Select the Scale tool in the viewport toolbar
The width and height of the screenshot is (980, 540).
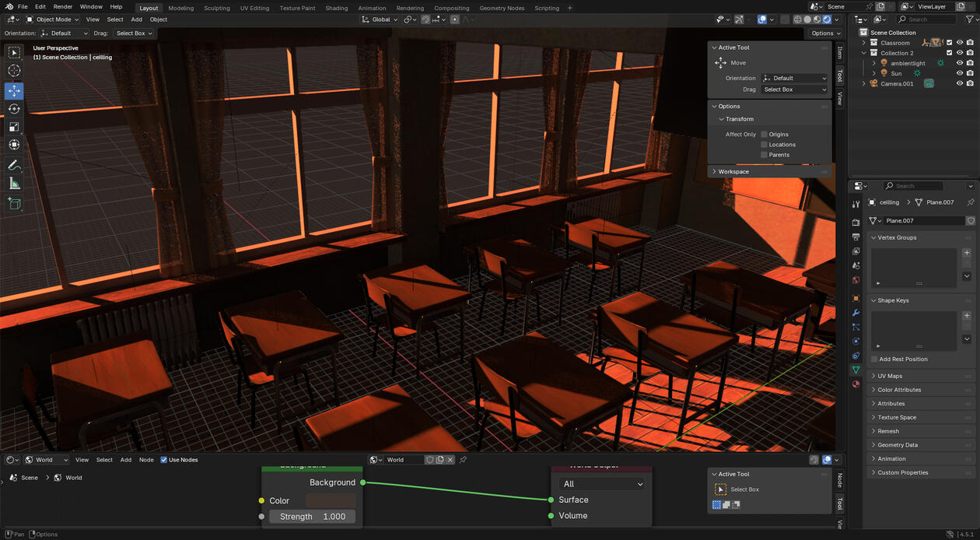(x=14, y=127)
